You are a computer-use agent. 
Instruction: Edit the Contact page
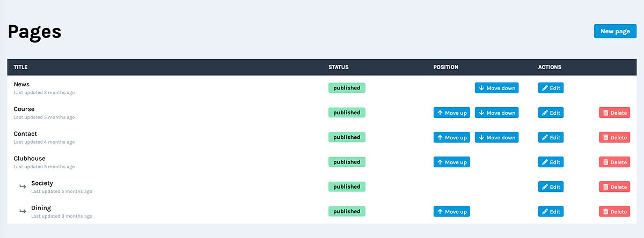[551, 137]
